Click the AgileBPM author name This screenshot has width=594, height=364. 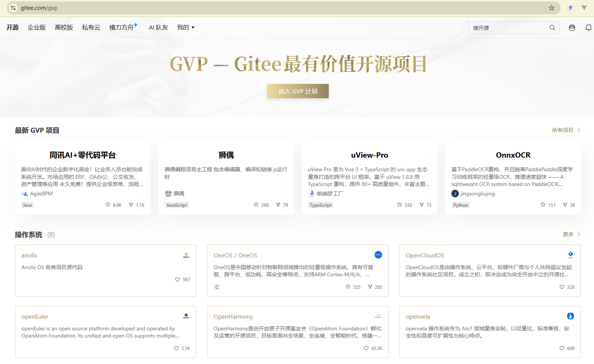(41, 194)
